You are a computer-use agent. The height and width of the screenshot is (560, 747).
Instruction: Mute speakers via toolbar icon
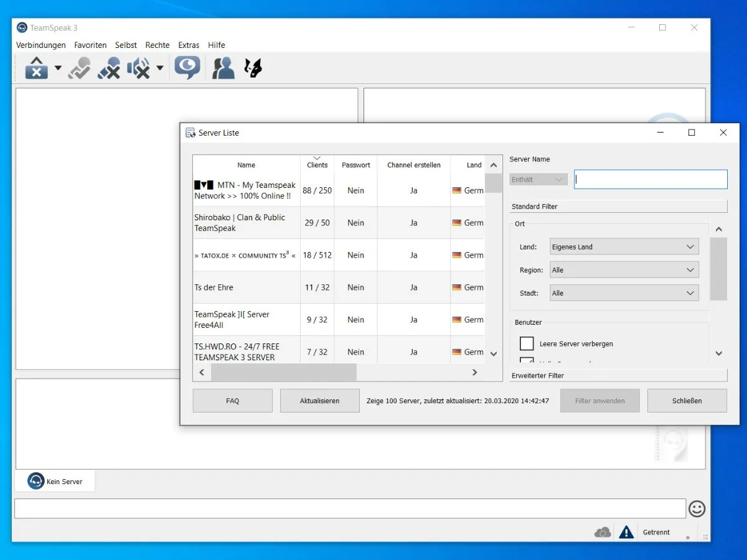point(139,68)
